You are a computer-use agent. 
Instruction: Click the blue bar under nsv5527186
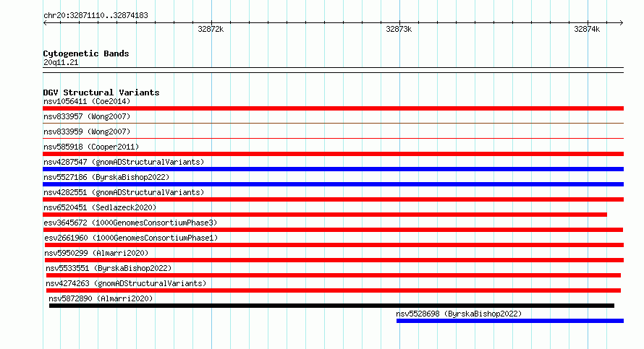[333, 184]
